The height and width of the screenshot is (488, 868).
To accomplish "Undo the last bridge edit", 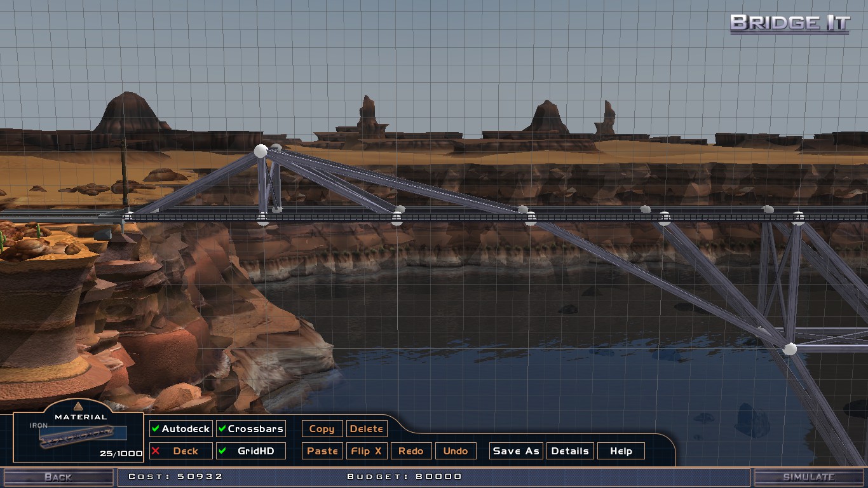I will [x=456, y=451].
